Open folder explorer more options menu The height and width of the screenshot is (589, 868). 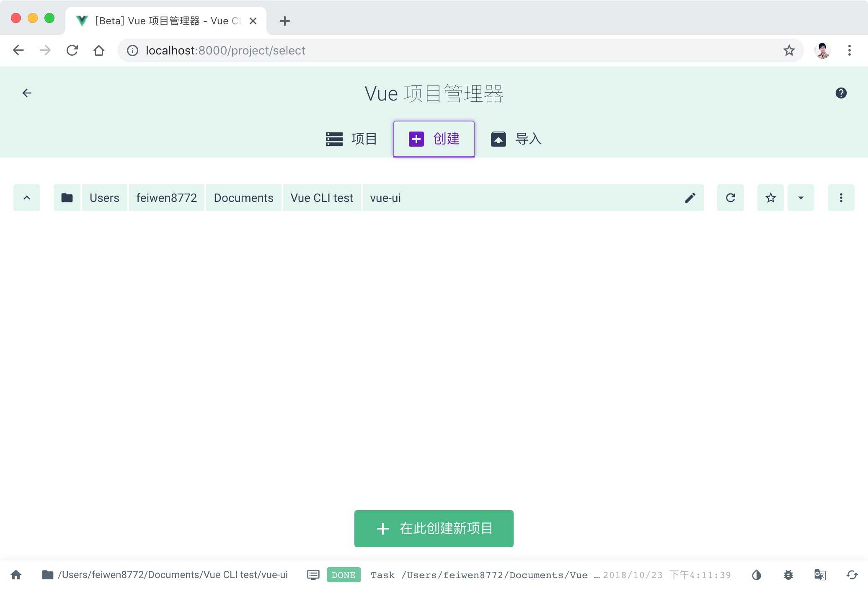click(841, 198)
